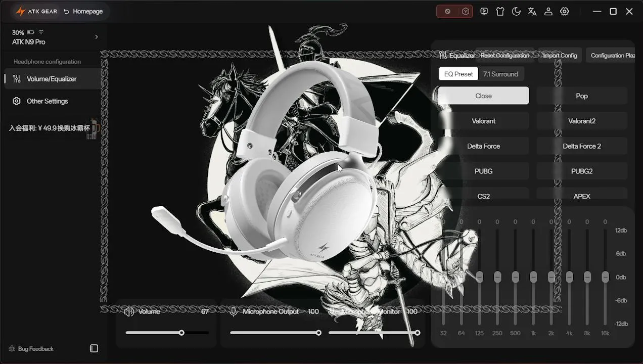Open the video tutorial monitor icon

484,11
